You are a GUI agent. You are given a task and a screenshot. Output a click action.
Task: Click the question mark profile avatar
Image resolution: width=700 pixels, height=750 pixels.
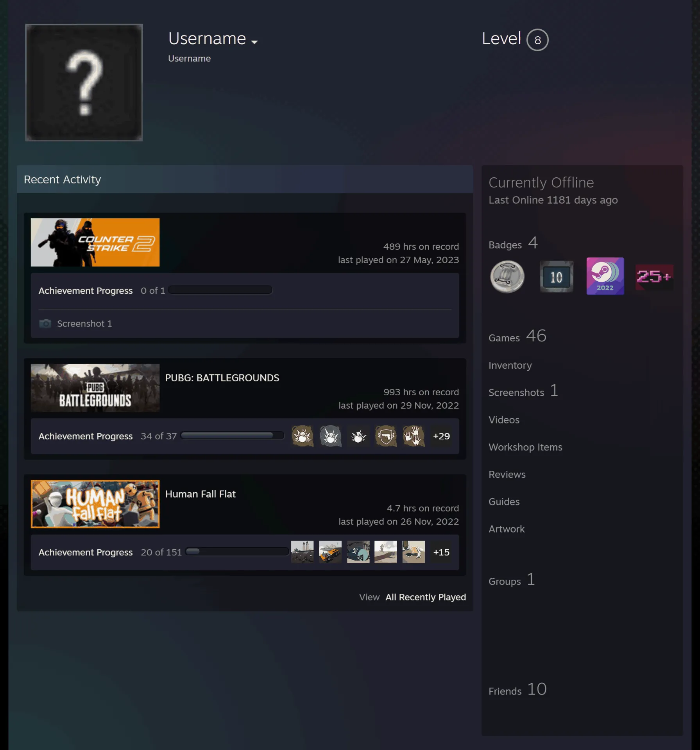point(84,82)
